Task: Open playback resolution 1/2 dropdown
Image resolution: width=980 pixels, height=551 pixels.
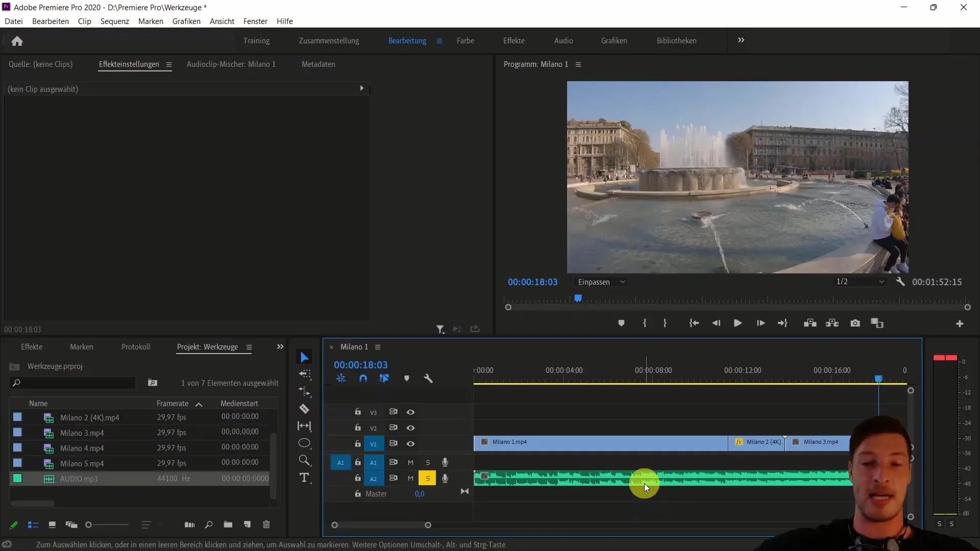Action: coord(860,282)
